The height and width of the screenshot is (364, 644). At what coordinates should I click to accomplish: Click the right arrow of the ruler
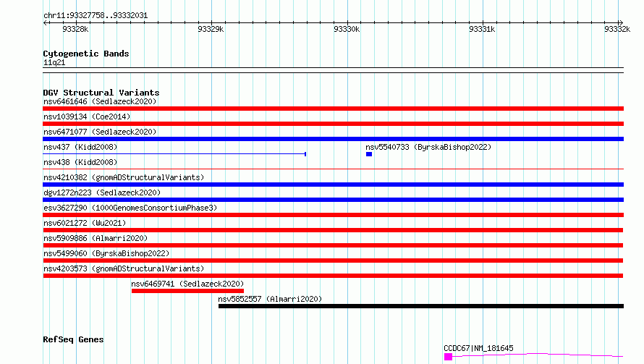[x=621, y=23]
